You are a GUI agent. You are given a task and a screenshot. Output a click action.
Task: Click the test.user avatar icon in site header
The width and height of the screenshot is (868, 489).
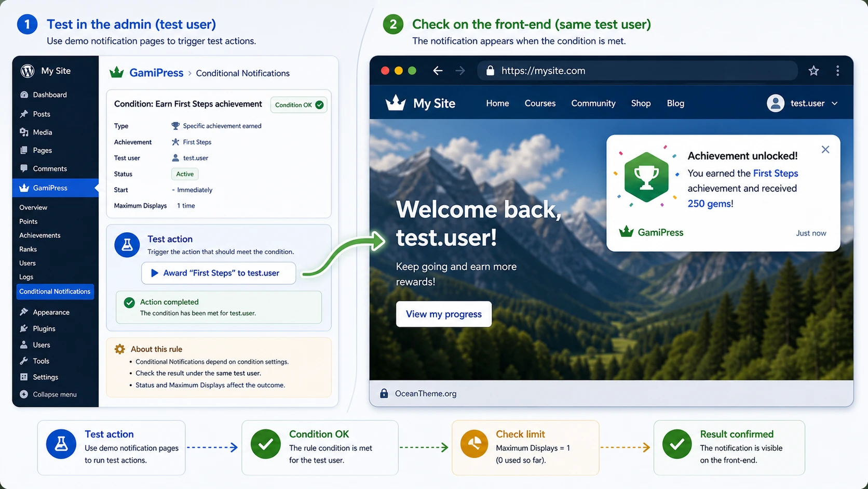coord(775,103)
